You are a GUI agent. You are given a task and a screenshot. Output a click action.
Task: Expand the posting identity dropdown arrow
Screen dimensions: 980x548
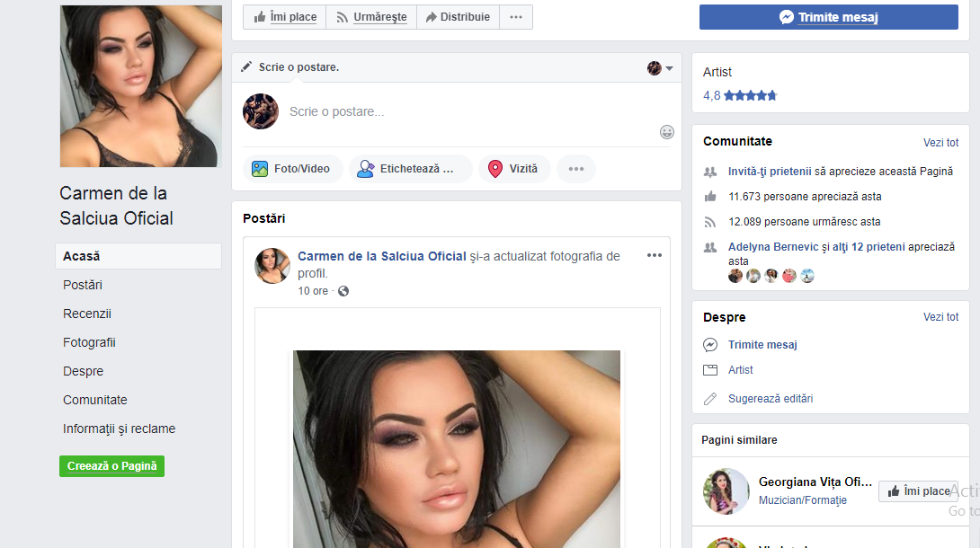669,68
